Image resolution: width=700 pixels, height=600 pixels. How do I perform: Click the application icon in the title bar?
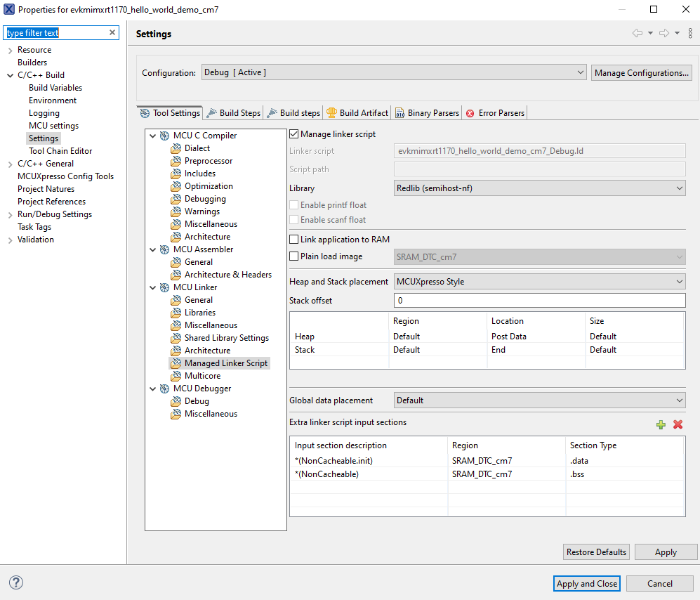click(8, 9)
